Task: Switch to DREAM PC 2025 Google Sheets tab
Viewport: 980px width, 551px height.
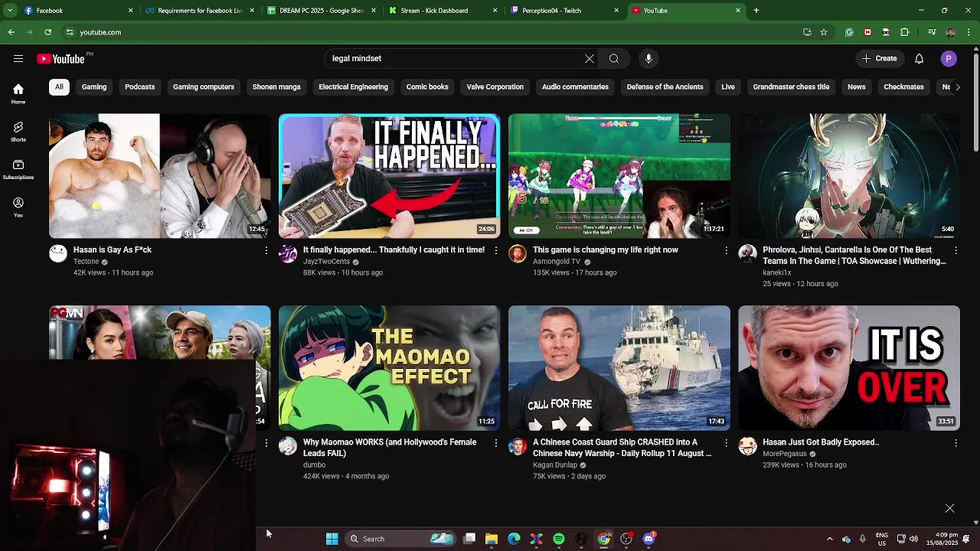Action: click(x=321, y=11)
